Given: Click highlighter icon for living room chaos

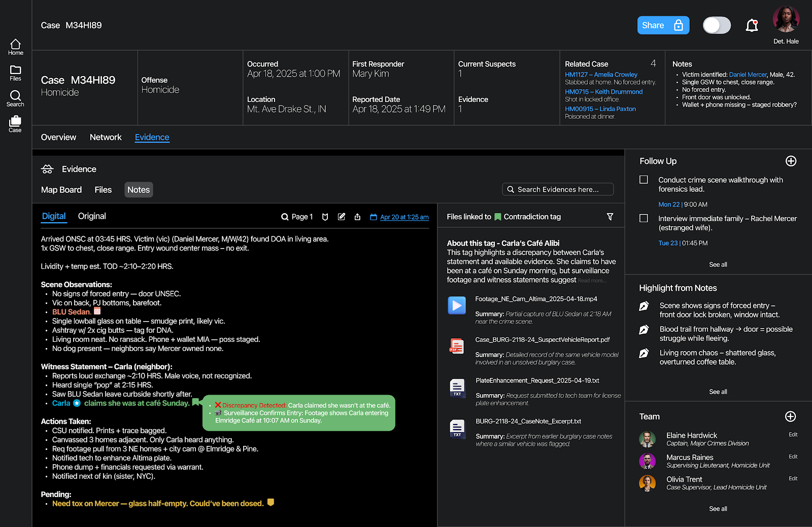Looking at the screenshot, I should pos(644,354).
